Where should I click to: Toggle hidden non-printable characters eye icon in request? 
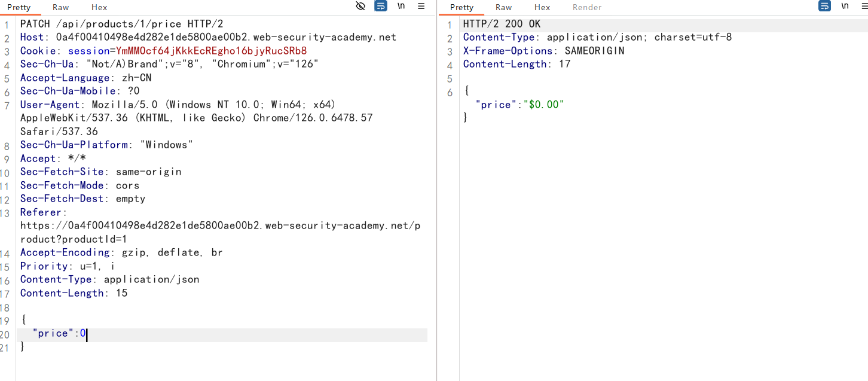pos(360,6)
